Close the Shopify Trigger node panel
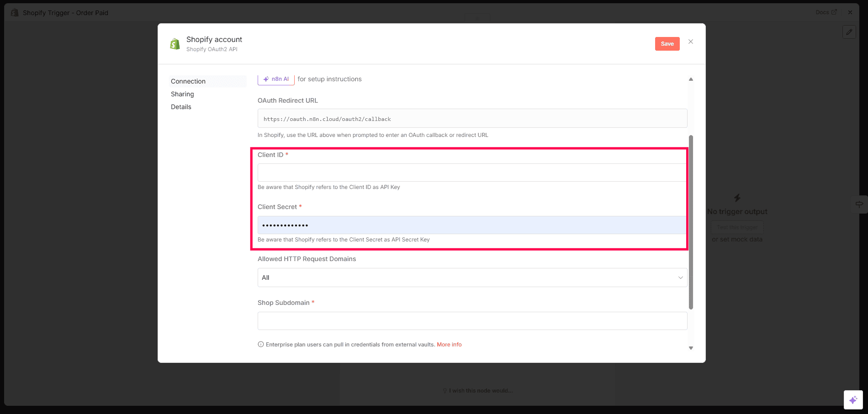The height and width of the screenshot is (414, 868). click(x=850, y=12)
